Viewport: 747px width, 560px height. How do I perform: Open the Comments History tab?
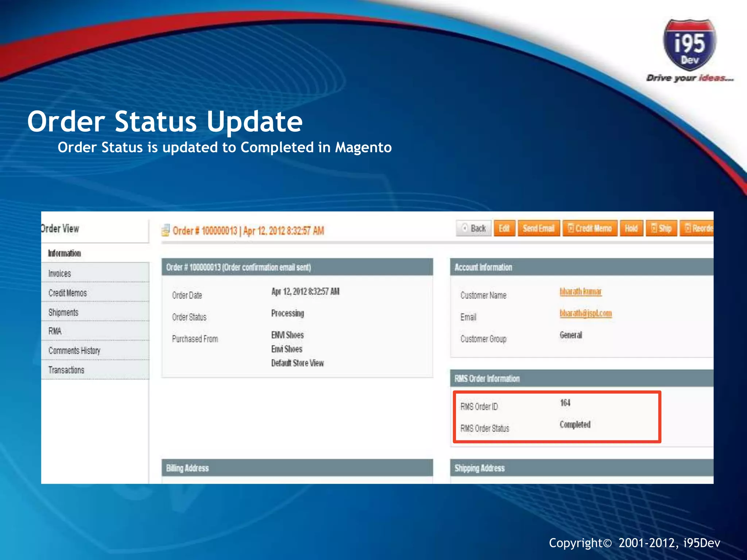(95, 350)
